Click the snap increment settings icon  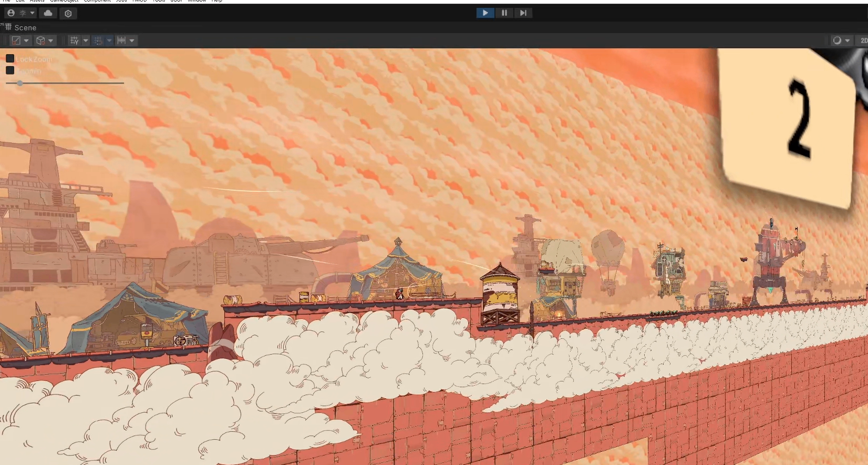click(x=121, y=40)
